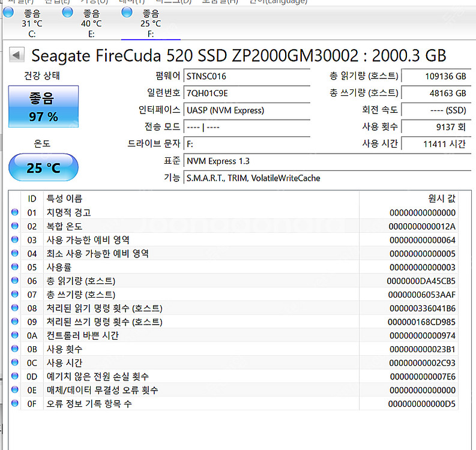
Task: Click status dot of row 03
Action: coord(14,239)
